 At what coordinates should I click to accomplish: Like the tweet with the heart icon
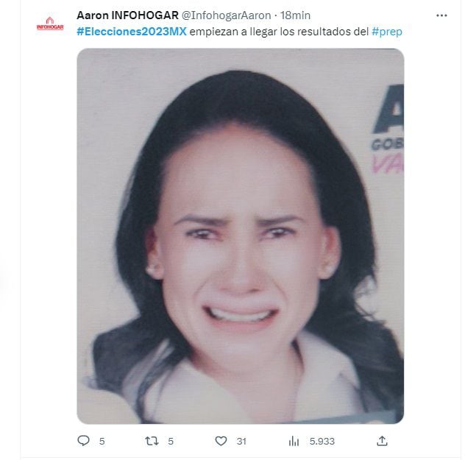221,441
